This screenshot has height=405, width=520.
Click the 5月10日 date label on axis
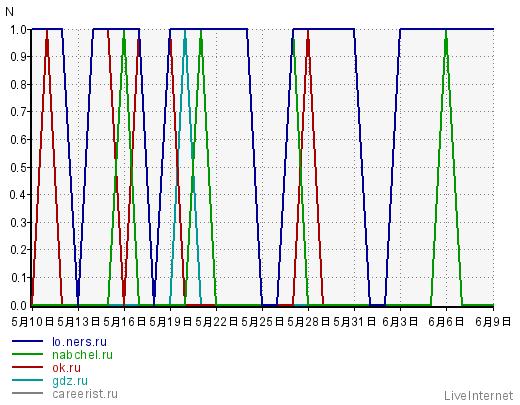32,322
